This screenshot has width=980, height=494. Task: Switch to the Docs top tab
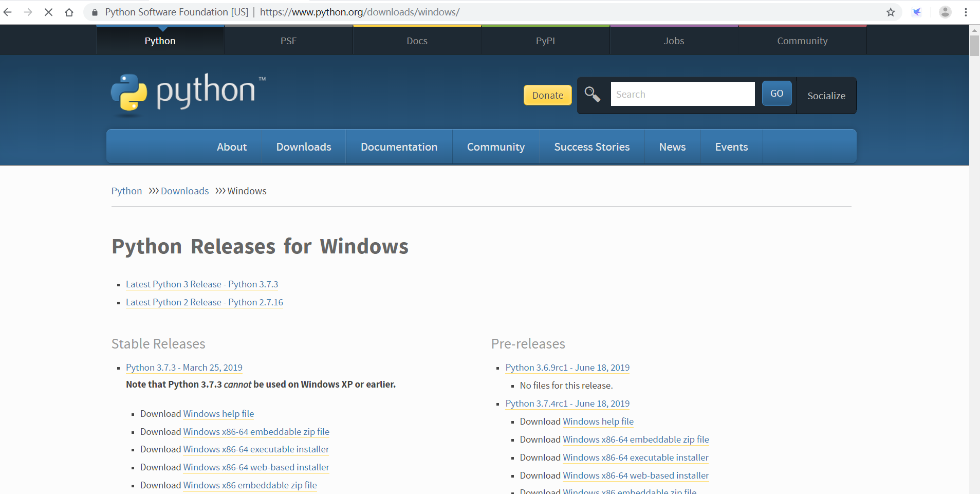coord(417,41)
